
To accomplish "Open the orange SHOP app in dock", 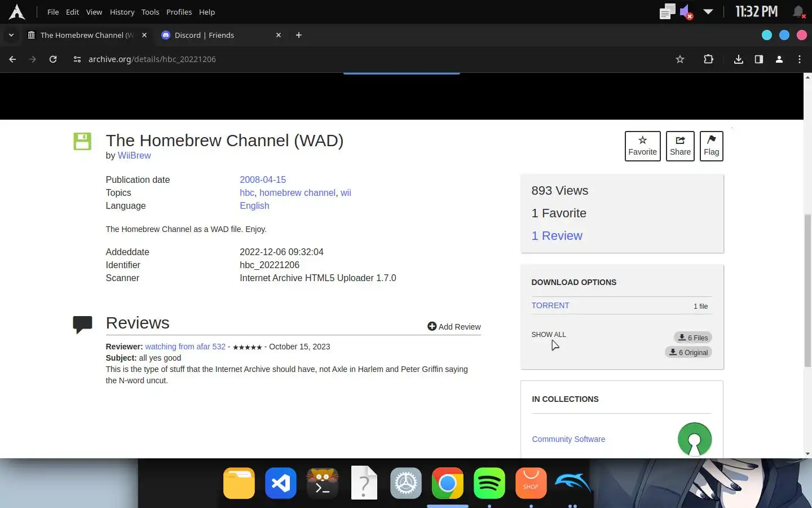I will click(x=531, y=483).
